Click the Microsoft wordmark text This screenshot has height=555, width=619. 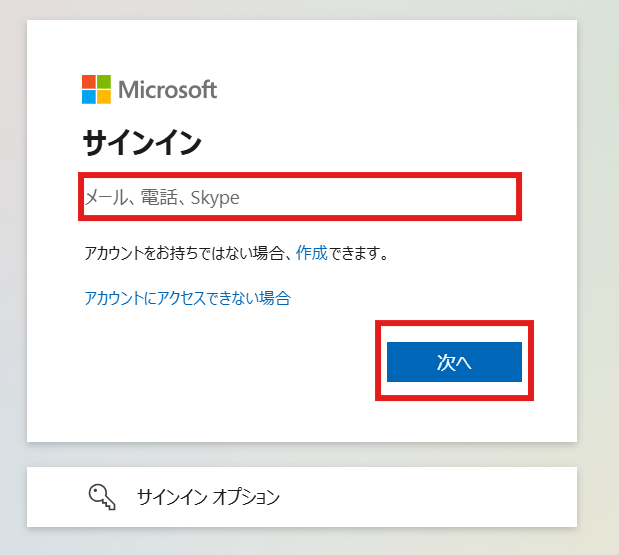coord(167,89)
